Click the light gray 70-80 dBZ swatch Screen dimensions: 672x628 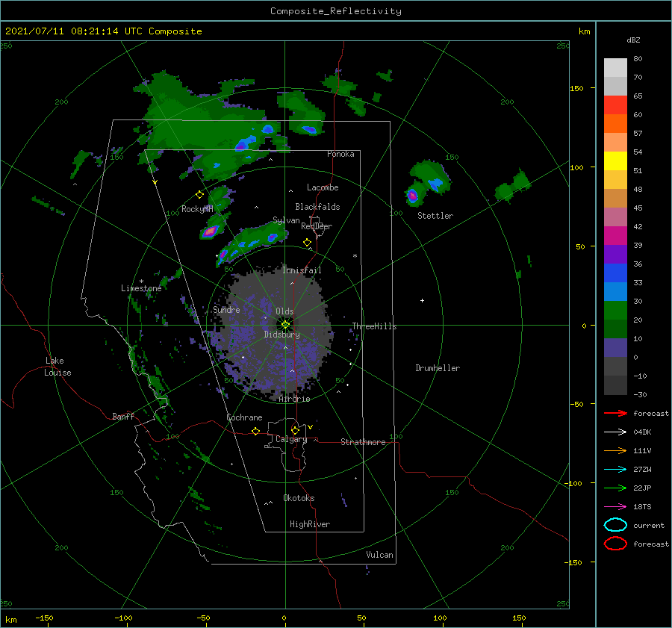[615, 68]
